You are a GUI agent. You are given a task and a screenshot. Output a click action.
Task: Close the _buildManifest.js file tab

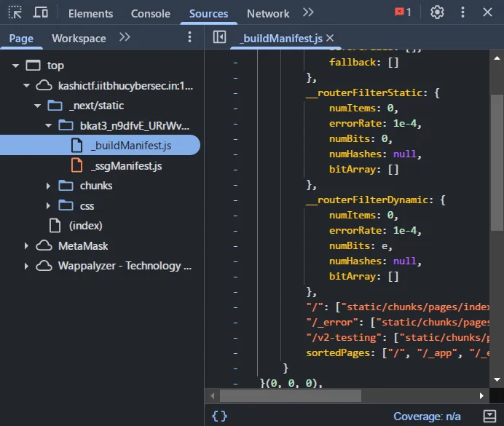pos(329,38)
